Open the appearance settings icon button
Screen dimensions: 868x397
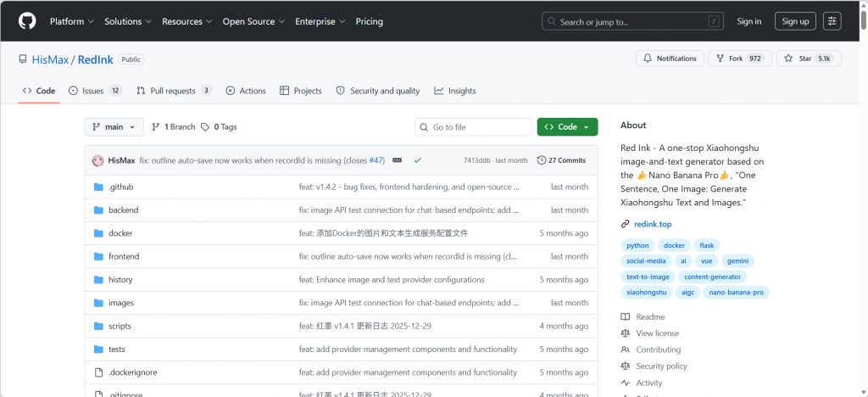click(832, 21)
